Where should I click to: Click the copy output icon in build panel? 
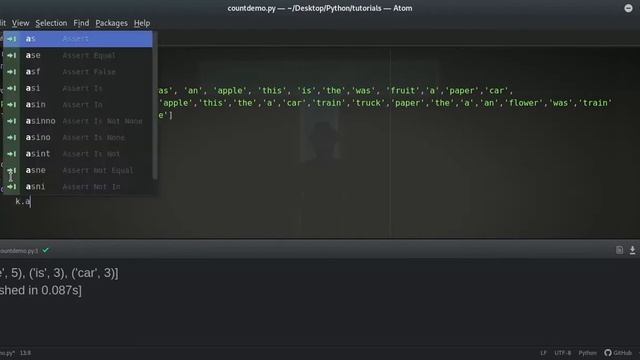[x=619, y=250]
